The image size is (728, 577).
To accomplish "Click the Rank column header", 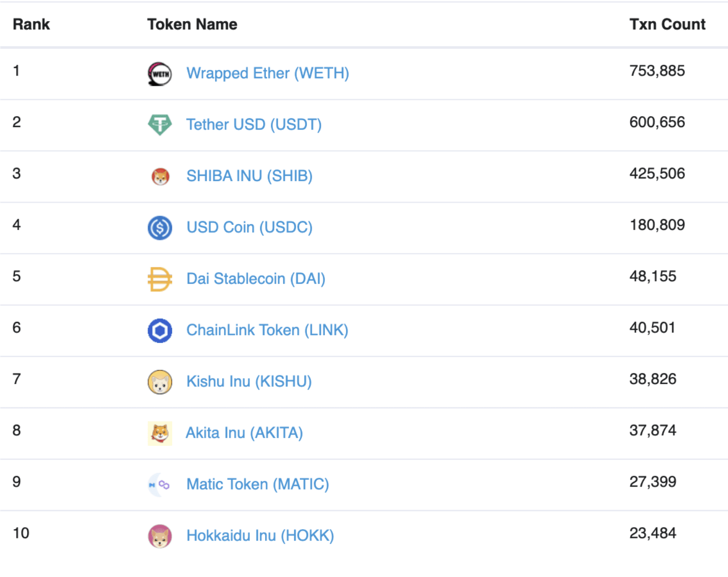I will point(31,24).
